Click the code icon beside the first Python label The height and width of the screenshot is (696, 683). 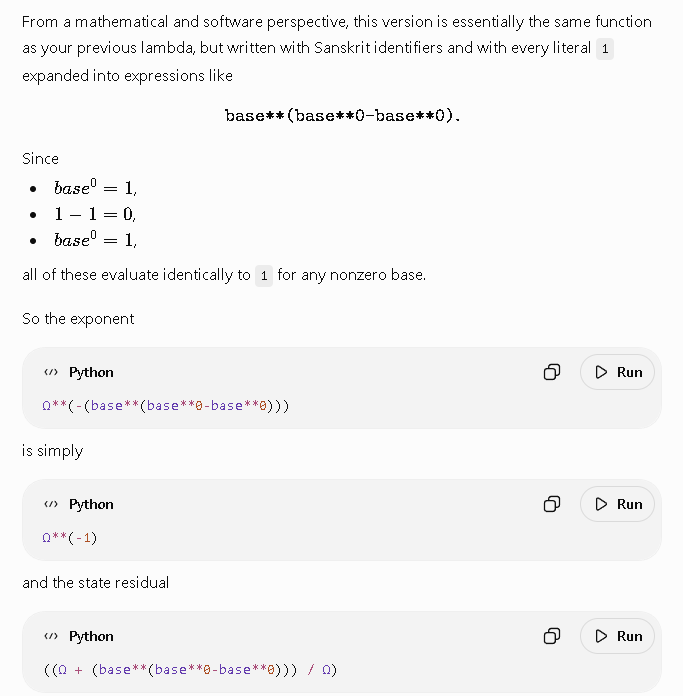click(51, 372)
